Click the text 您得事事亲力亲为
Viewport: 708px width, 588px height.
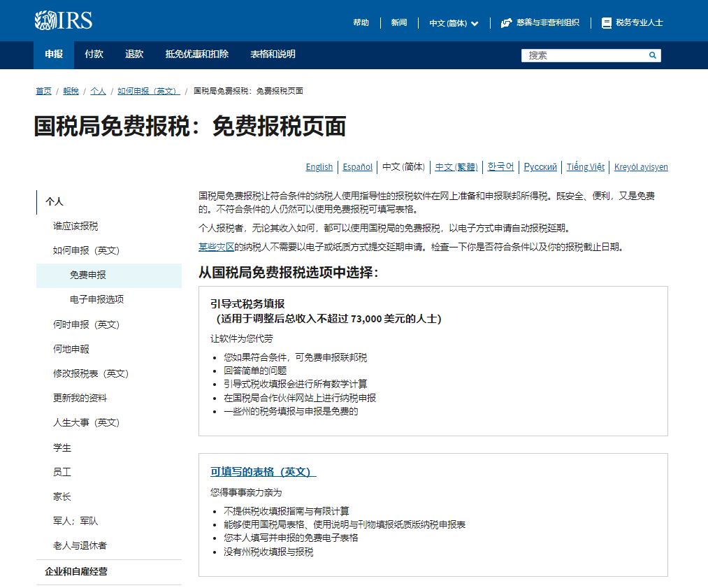point(246,492)
